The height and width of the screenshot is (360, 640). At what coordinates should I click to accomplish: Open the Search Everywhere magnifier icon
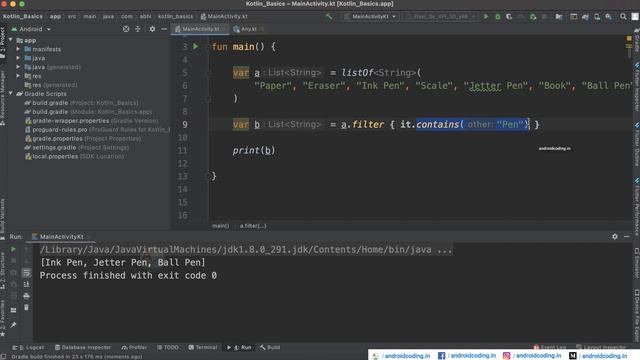623,17
